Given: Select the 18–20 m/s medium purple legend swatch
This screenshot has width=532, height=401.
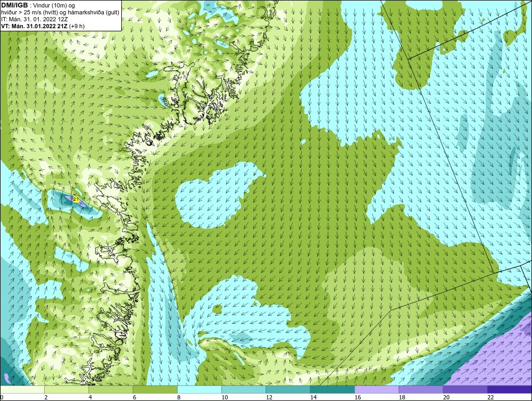Looking at the screenshot, I should (x=421, y=389).
